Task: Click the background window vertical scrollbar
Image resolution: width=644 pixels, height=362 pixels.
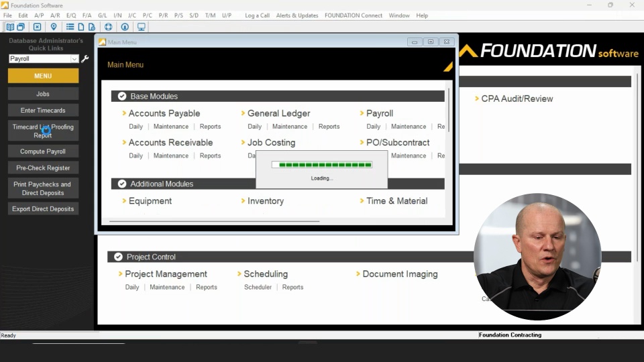Action: (x=637, y=166)
